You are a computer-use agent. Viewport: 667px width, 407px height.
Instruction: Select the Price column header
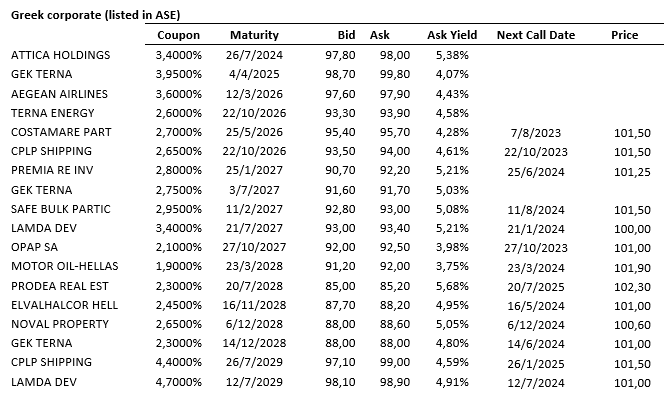[624, 35]
